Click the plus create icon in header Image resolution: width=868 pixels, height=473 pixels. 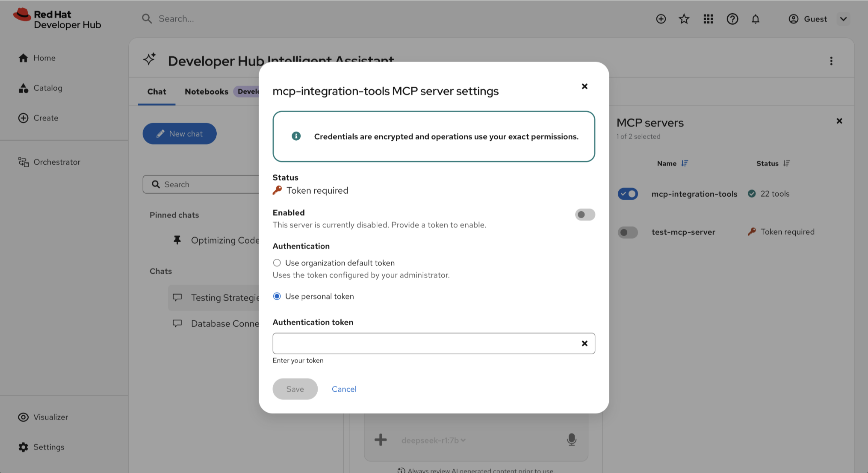pos(661,19)
